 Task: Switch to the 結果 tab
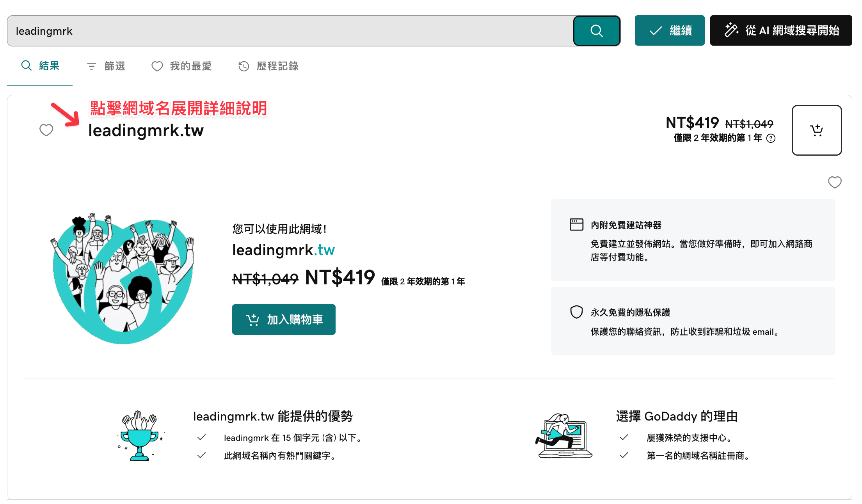click(x=40, y=66)
